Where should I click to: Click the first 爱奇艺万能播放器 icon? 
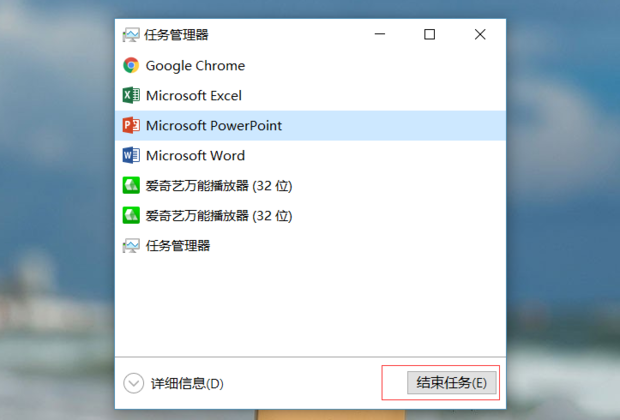[x=131, y=185]
